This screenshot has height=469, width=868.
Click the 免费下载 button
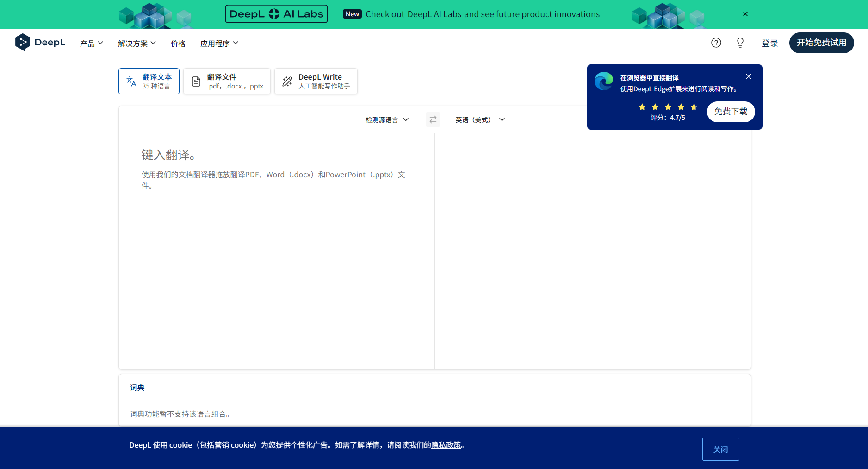tap(731, 112)
